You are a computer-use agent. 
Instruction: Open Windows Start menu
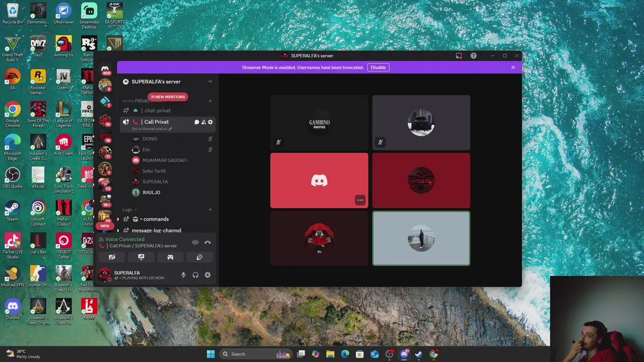pos(211,354)
